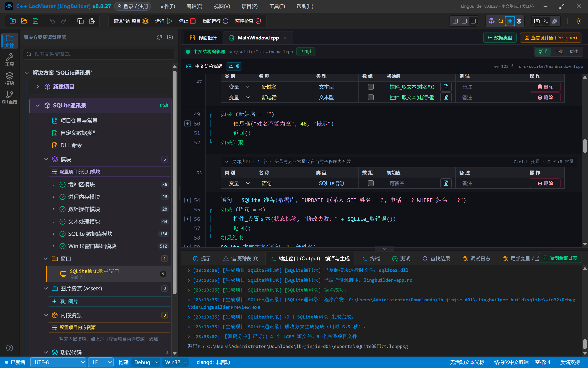Screen dimensions: 588x368
Task: Click the help question mark icon
Action: coord(9,348)
